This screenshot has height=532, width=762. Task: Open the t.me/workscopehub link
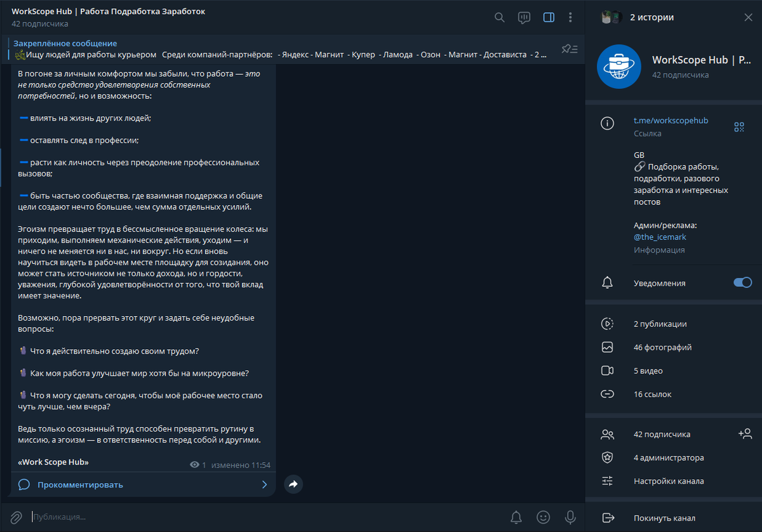671,121
